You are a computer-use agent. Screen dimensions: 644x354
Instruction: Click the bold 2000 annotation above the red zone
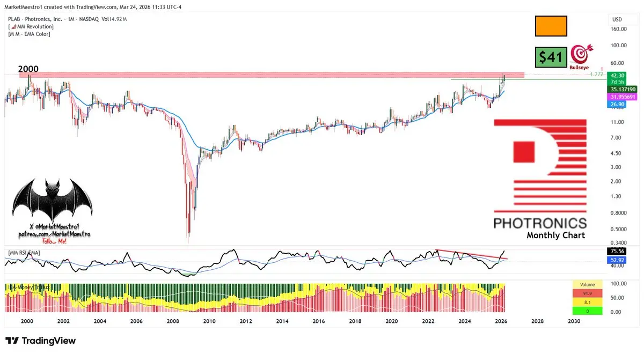[x=28, y=69]
